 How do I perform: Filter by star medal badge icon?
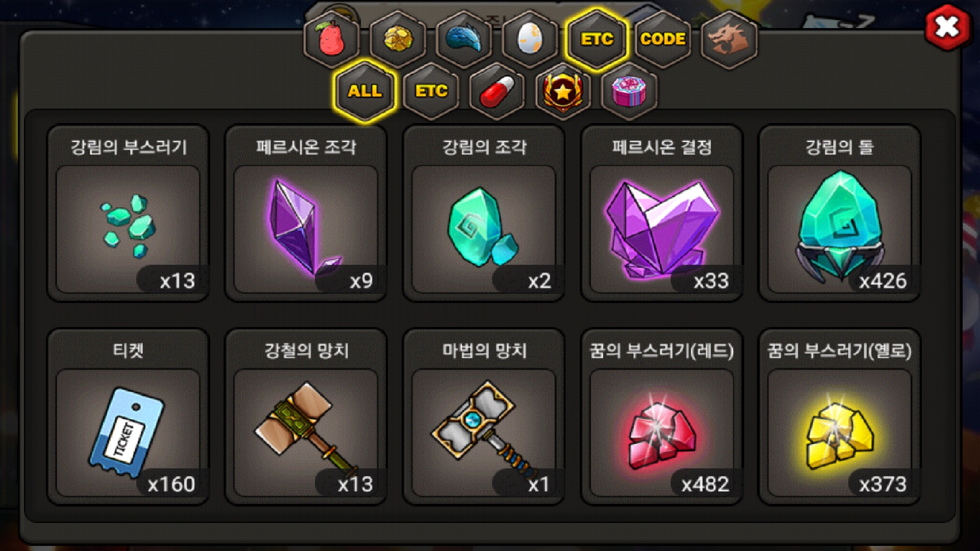point(563,92)
